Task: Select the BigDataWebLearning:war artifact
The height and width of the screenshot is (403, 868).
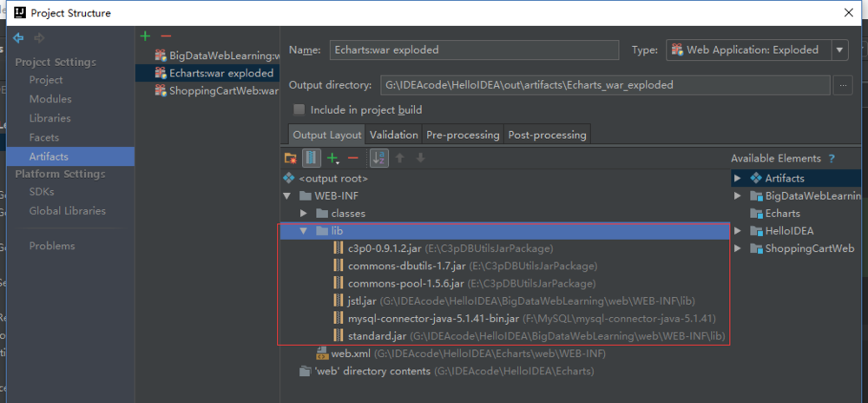Action: 207,56
